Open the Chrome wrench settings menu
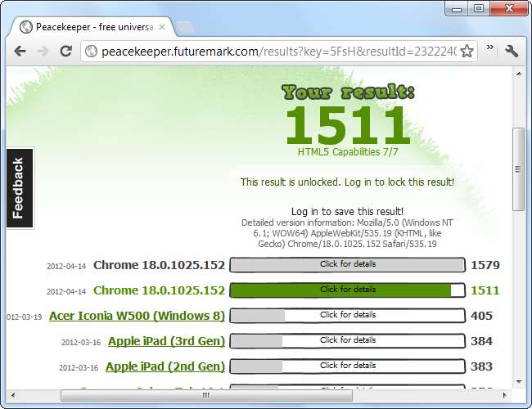 pyautogui.click(x=512, y=52)
